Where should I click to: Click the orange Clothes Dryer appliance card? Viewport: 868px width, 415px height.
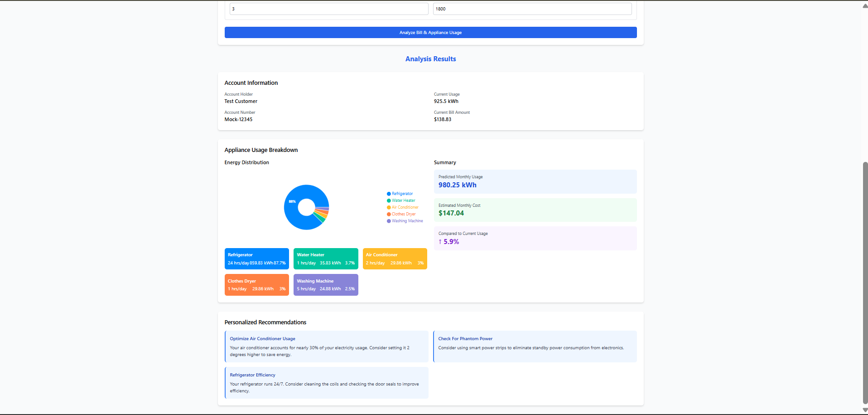256,284
